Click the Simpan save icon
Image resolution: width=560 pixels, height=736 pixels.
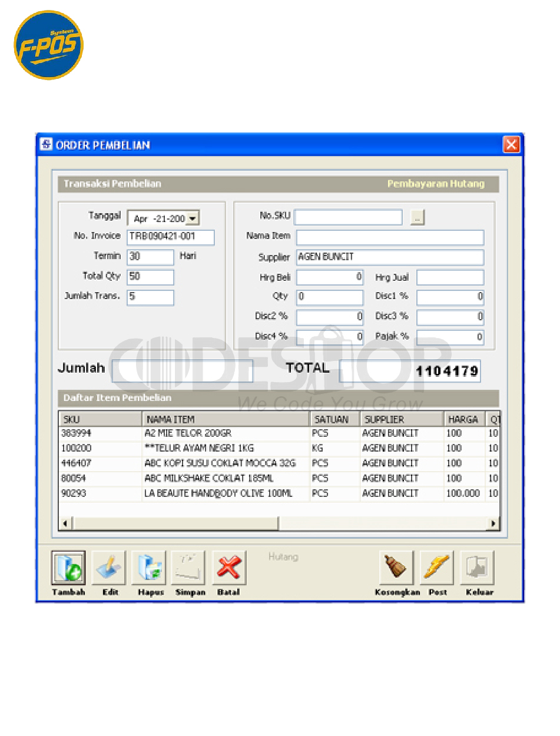pos(188,568)
